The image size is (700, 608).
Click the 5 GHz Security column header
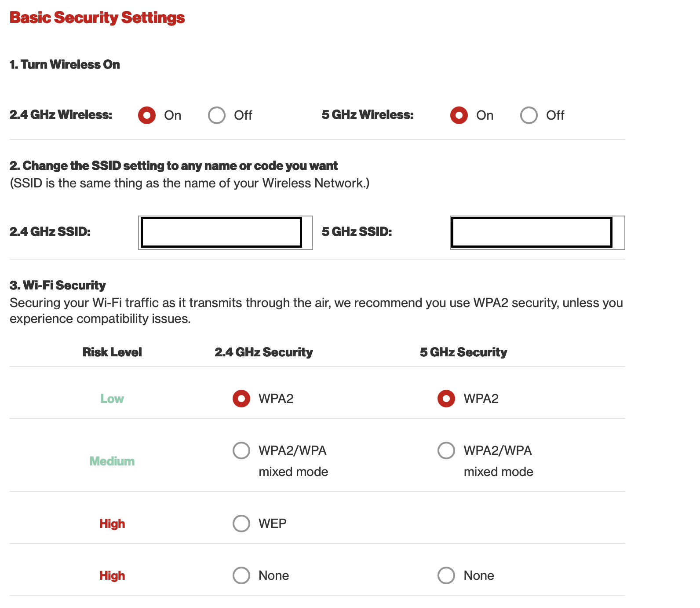click(463, 352)
